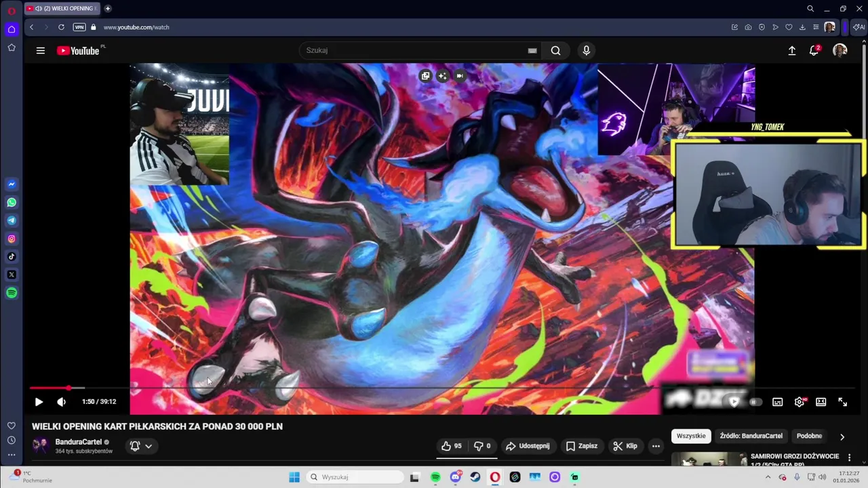
Task: Open Opera sidebar heart (pinboards) icon
Action: pos(12,426)
